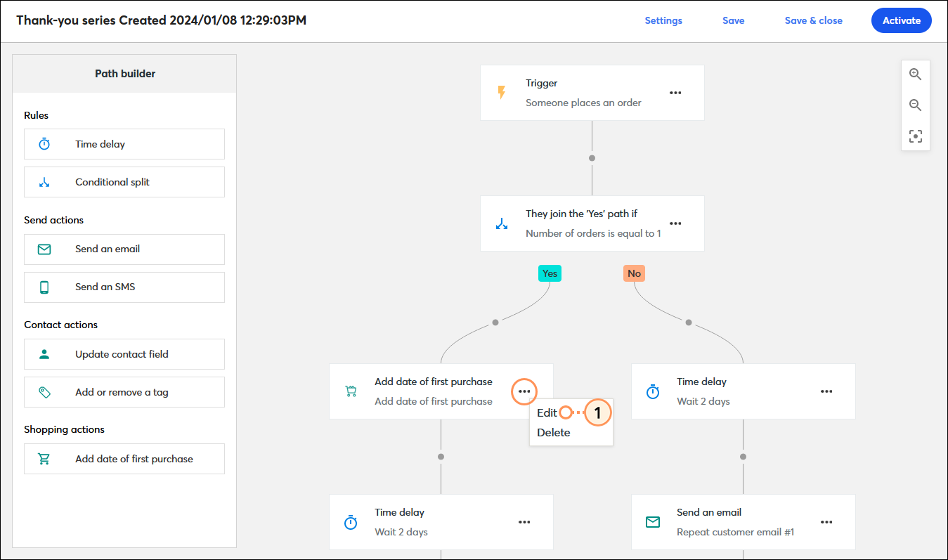Click Save & close
This screenshot has height=560, width=948.
(814, 20)
